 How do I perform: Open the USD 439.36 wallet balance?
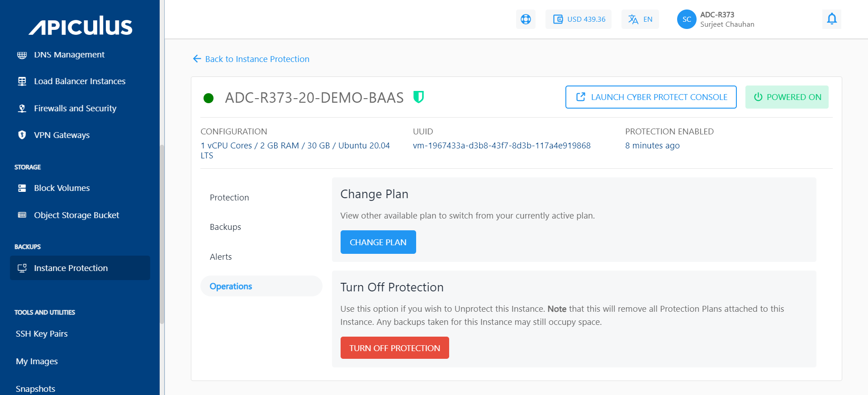pyautogui.click(x=579, y=19)
